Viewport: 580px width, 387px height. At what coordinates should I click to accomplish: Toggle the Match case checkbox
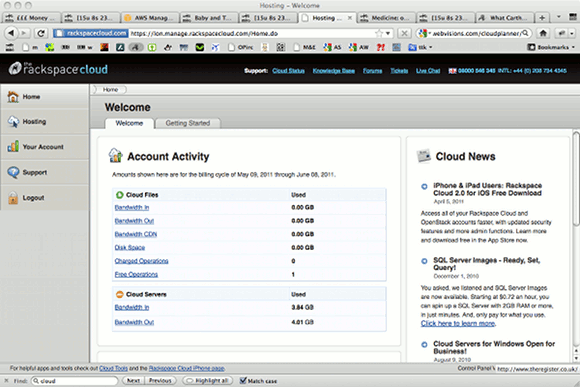tap(243, 380)
